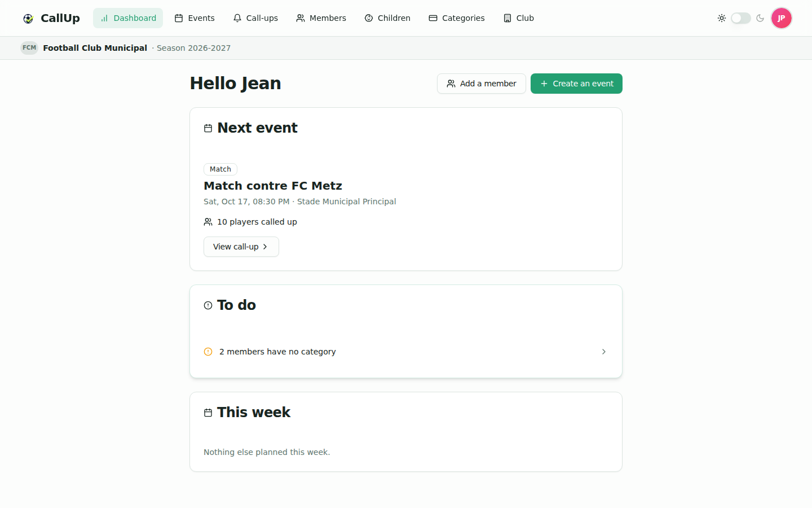This screenshot has width=812, height=508.
Task: Click the Hello Jean heading
Action: coord(235,84)
